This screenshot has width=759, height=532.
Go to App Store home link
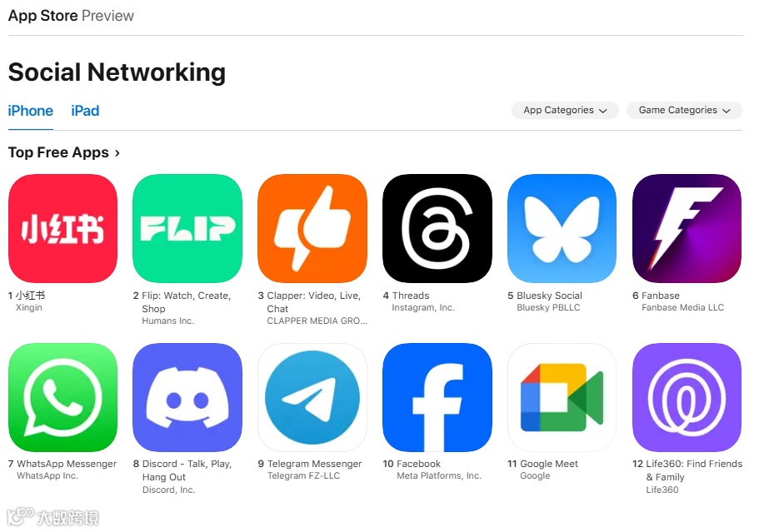tap(42, 16)
